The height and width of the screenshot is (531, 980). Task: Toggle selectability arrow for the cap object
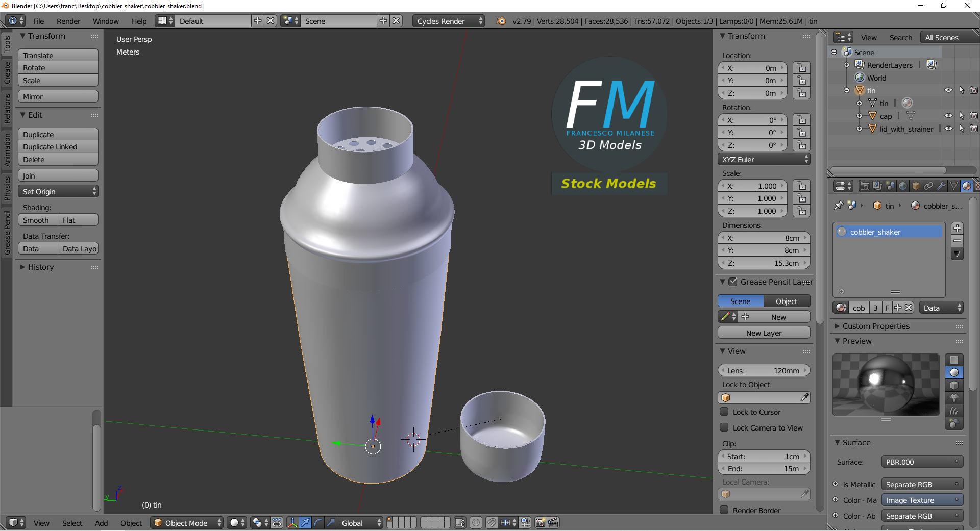[x=962, y=116]
